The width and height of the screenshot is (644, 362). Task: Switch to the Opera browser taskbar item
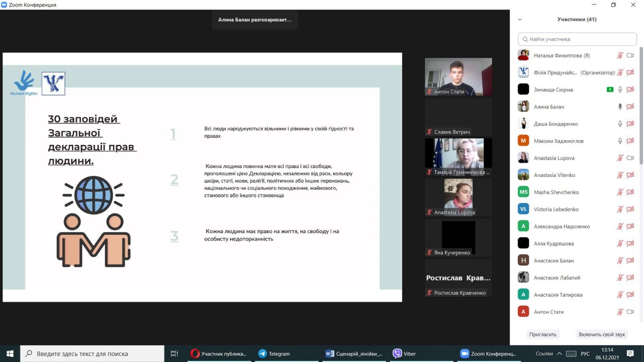point(219,354)
